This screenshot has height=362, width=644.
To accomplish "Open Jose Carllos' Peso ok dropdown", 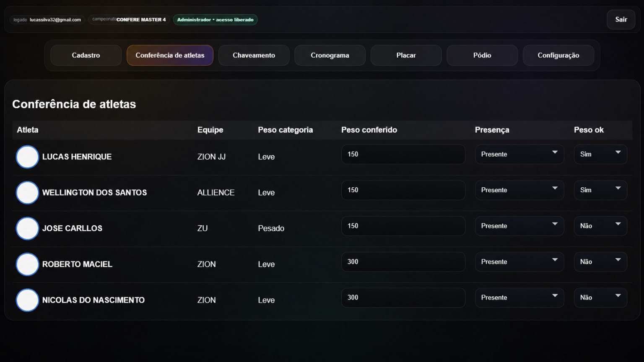I will [600, 226].
